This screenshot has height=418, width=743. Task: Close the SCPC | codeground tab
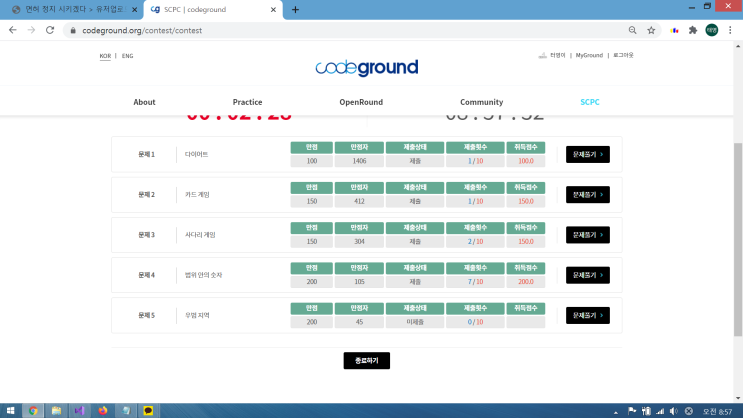point(273,9)
